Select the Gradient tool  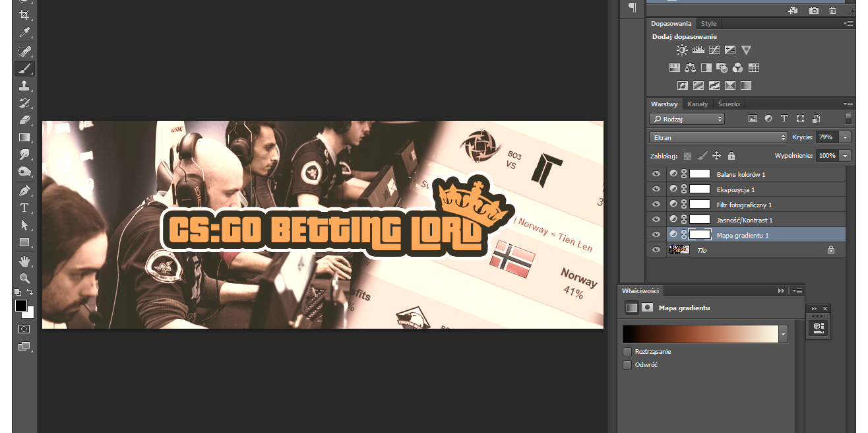coord(24,137)
